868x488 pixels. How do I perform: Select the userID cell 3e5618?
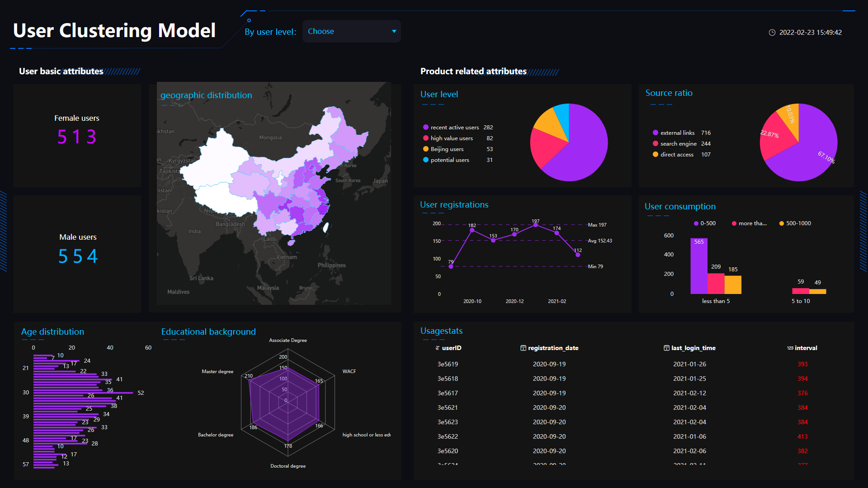pos(448,379)
